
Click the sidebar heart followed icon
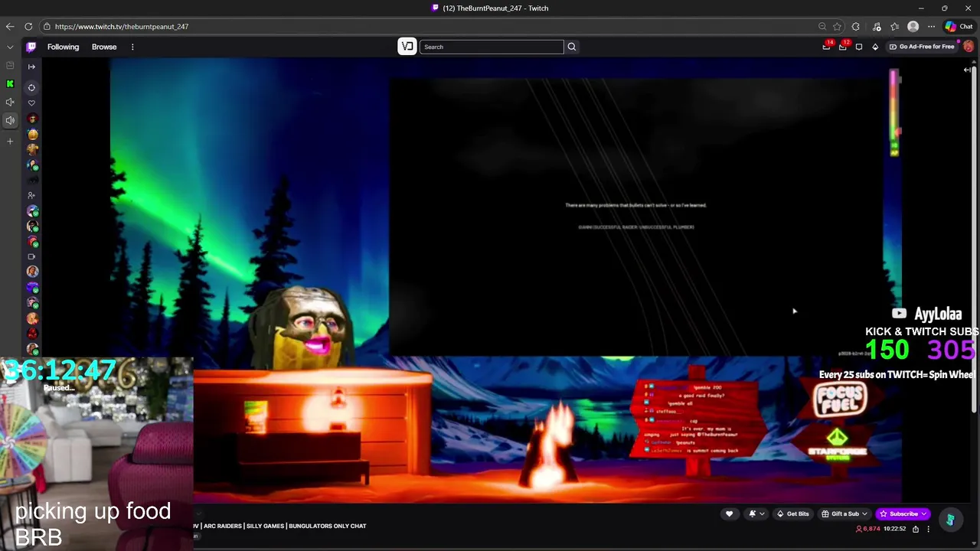click(31, 103)
